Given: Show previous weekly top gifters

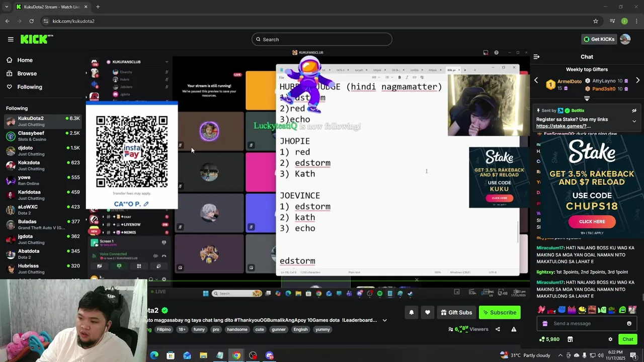Looking at the screenshot, I should [536, 80].
